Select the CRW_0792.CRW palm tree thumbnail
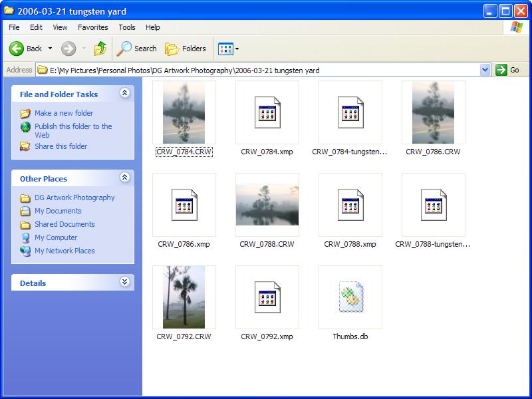This screenshot has width=532, height=399. 184,297
